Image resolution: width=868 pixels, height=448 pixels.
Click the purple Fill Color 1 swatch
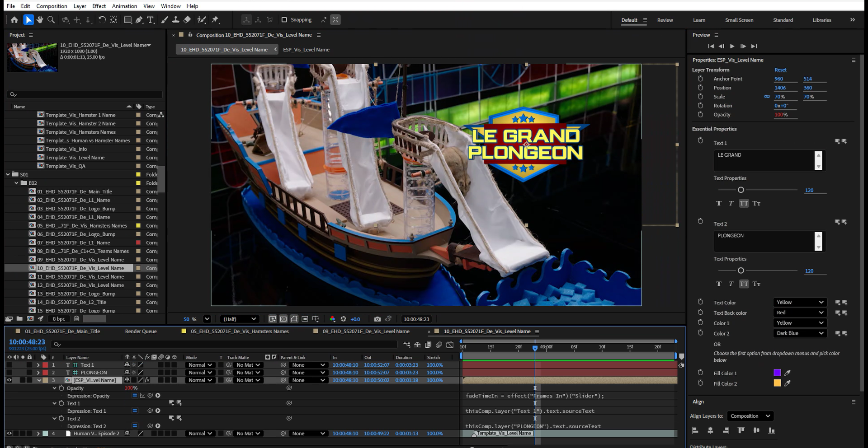[x=778, y=373]
